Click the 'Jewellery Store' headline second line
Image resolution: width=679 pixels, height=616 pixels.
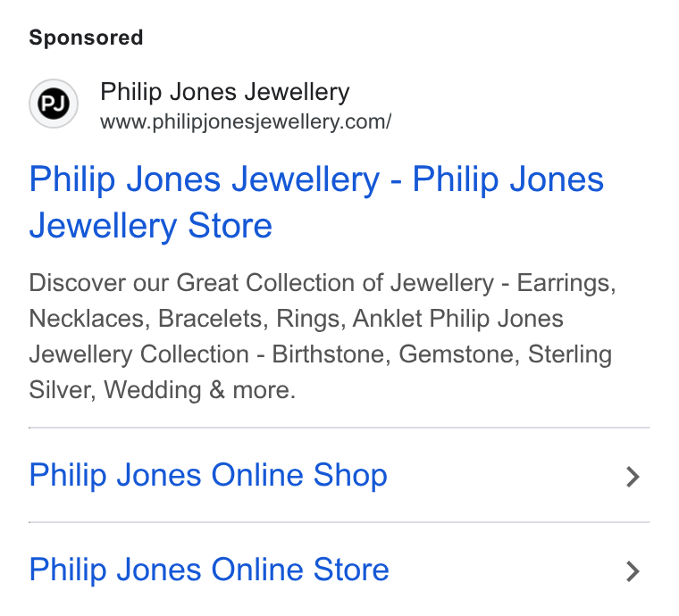pyautogui.click(x=151, y=226)
